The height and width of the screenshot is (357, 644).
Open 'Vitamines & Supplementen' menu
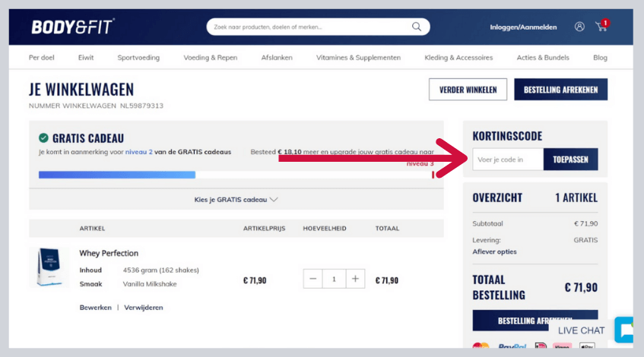click(x=358, y=58)
